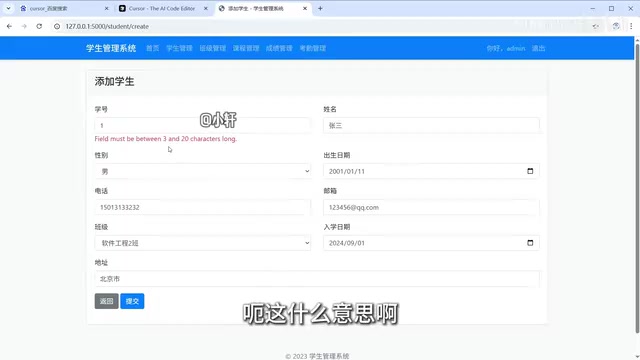Screen dimensions: 640x360
Task: Focus the 邮箱 input field
Action: click(431, 207)
